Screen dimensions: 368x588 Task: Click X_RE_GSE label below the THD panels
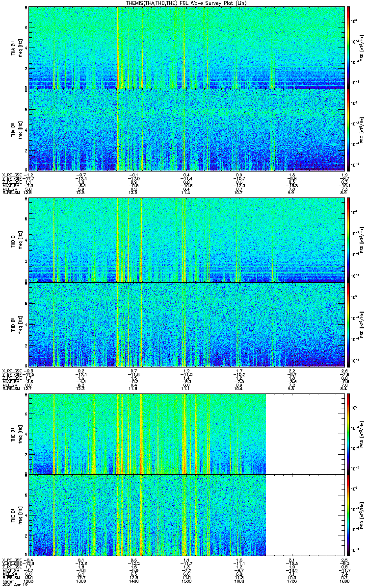coord(11,371)
